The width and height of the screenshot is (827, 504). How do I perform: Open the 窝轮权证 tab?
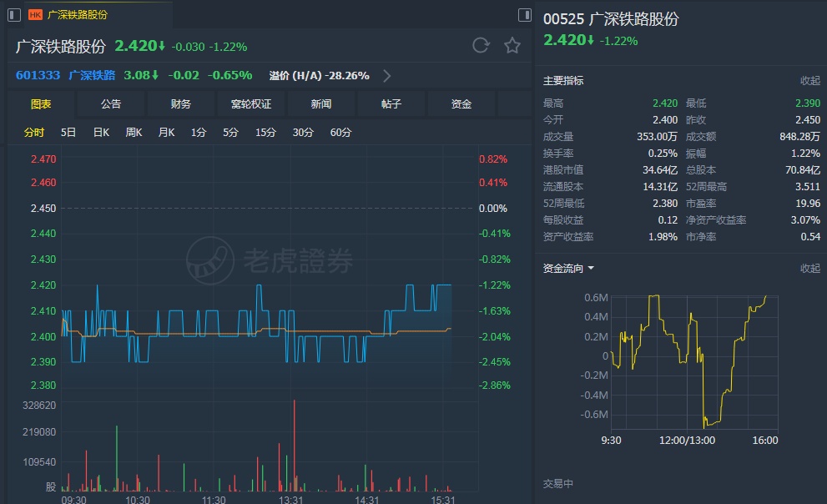tap(251, 103)
